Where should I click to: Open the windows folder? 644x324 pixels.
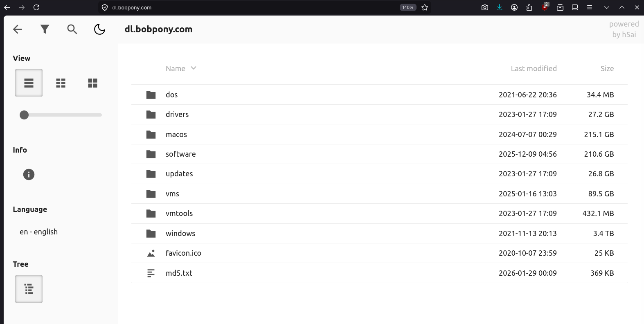379,233
